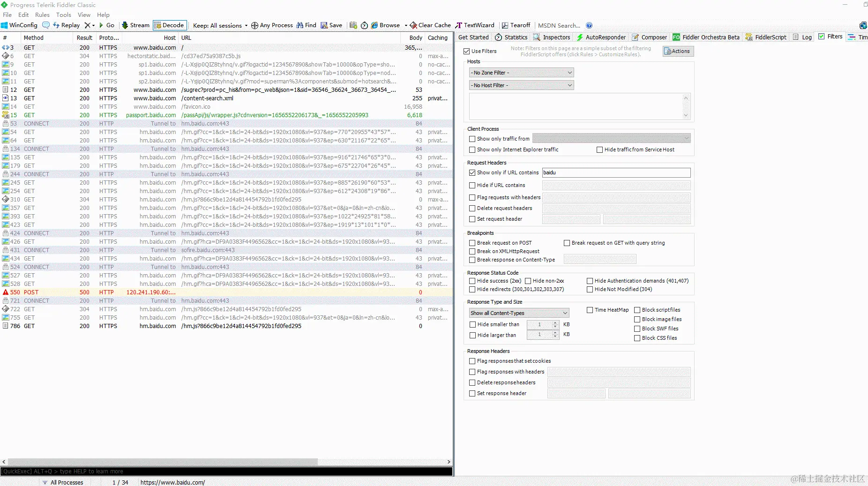868x486 pixels.
Task: Launch Browse with Internet Explorer icon
Action: 385,25
